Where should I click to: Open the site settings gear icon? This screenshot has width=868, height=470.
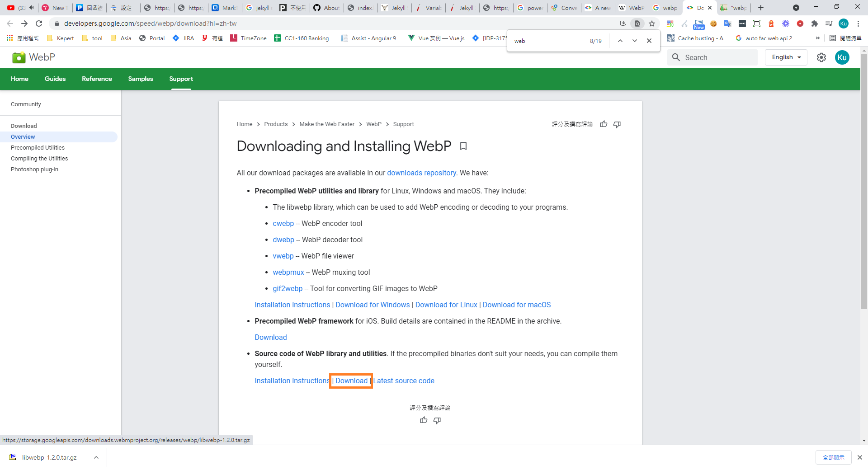pos(821,57)
